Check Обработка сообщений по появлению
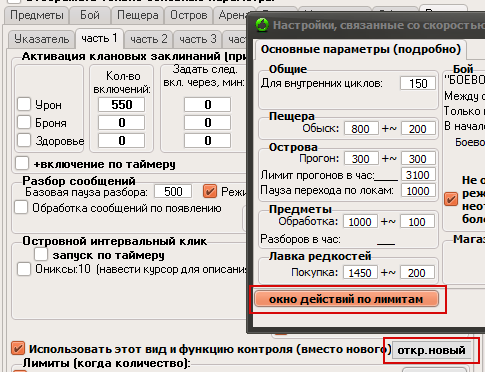485x372 pixels. pos(21,207)
